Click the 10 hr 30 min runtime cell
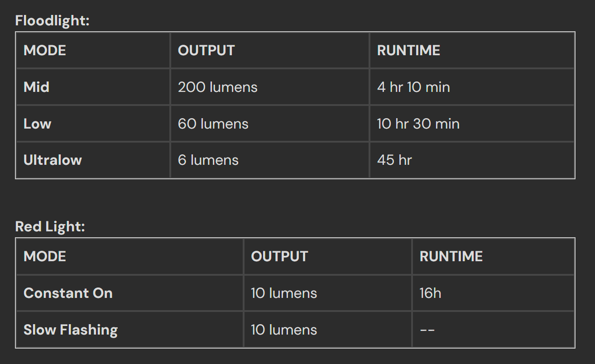 (472, 124)
